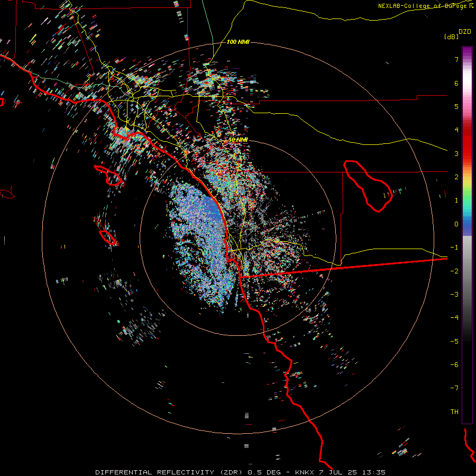476x476 pixels.
Task: Click the scale value -7
Action: pyautogui.click(x=454, y=388)
